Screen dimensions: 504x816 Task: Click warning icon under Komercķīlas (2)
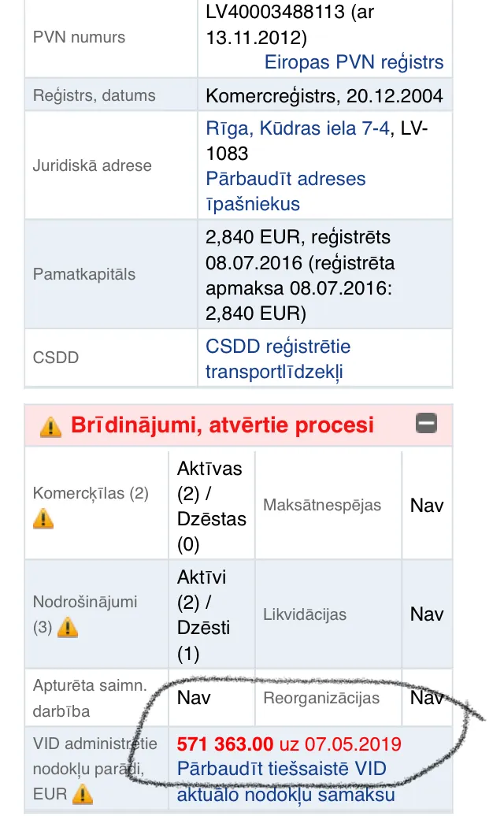pyautogui.click(x=43, y=519)
